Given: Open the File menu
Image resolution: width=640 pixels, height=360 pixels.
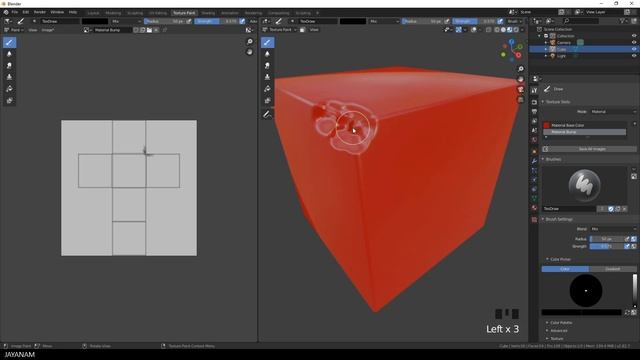Looking at the screenshot, I should (15, 12).
